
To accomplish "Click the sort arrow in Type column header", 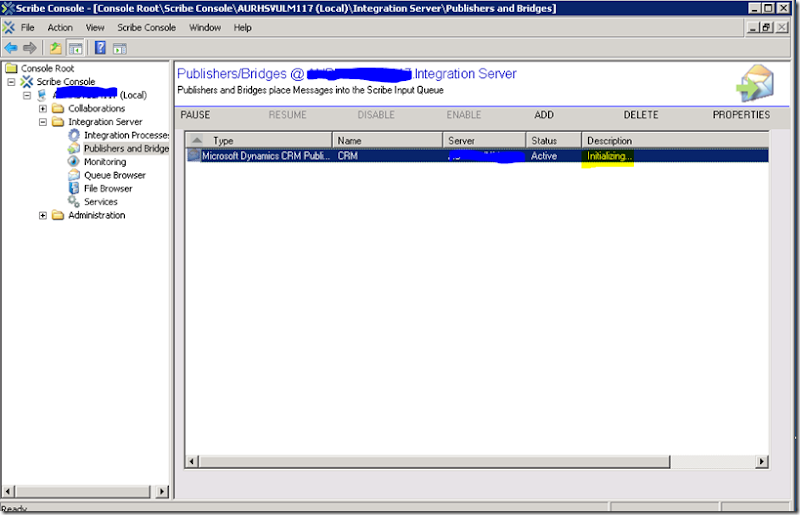I will pos(197,140).
